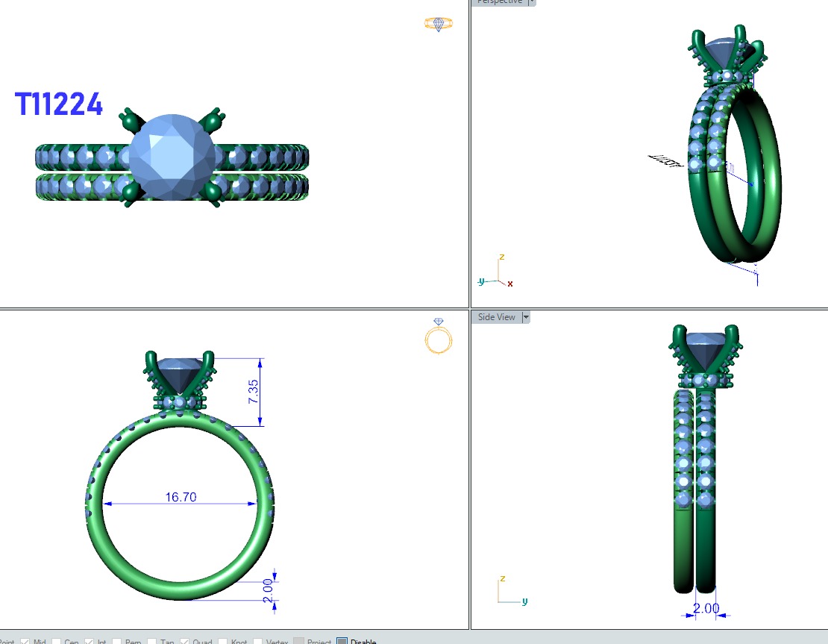Select the 7.35 height dimension text
Viewport: 828px width, 644px height.
[253, 392]
